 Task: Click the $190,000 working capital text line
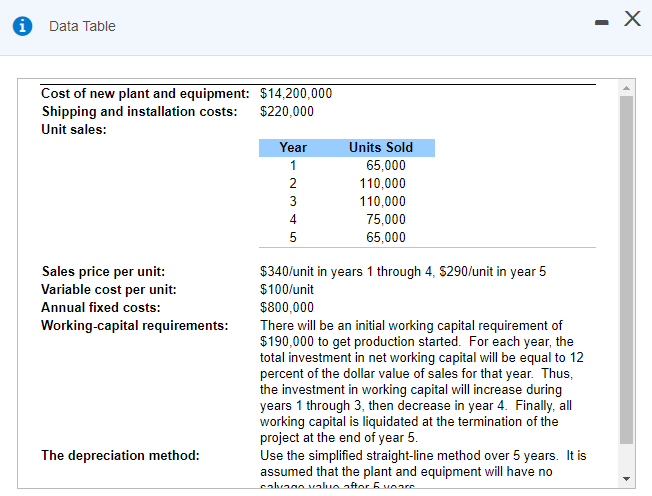(x=417, y=341)
